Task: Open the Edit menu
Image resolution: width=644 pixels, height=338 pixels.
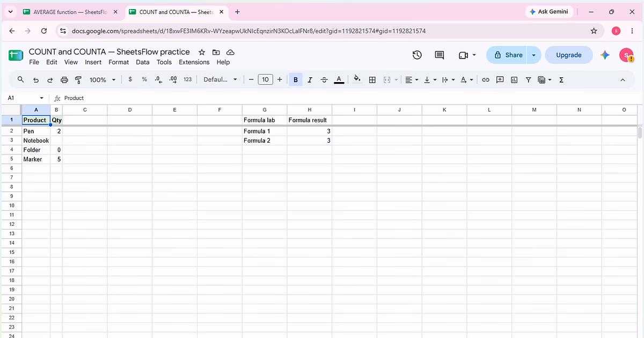Action: tap(52, 62)
